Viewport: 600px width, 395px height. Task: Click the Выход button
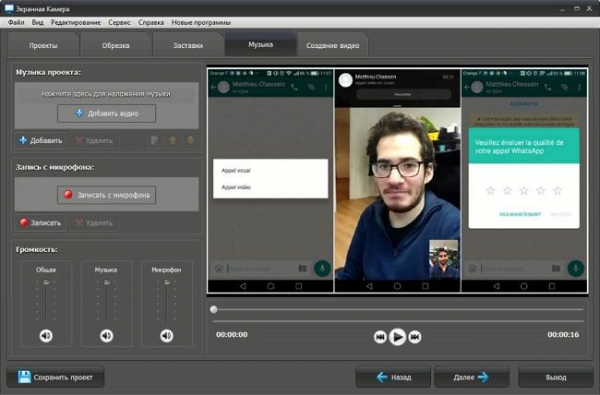pyautogui.click(x=556, y=377)
